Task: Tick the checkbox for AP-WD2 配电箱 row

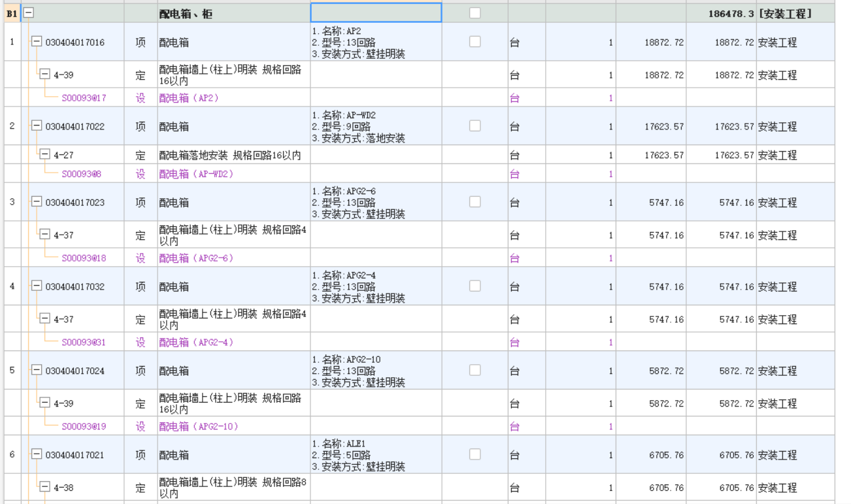Action: click(475, 126)
